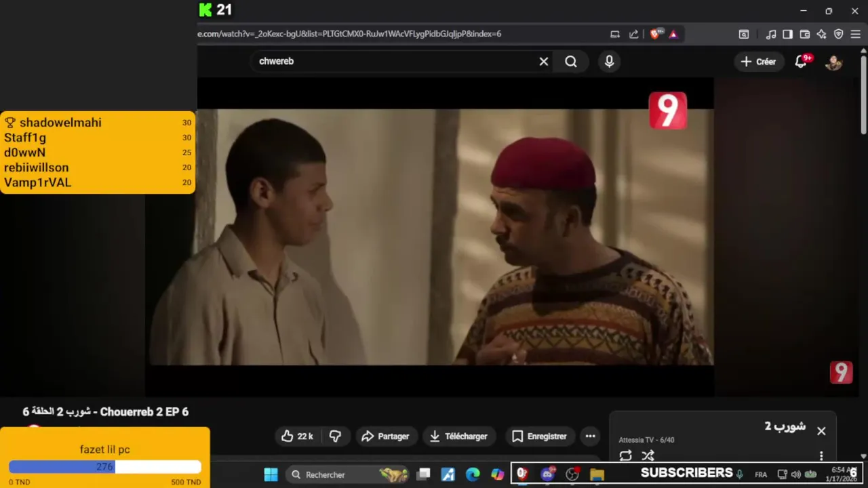Click the Kick logo in the overlay
Viewport: 868px width, 488px height.
[x=205, y=10]
